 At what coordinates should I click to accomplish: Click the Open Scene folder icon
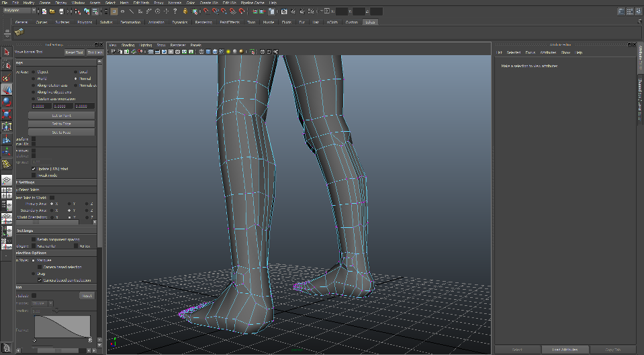pyautogui.click(x=52, y=11)
